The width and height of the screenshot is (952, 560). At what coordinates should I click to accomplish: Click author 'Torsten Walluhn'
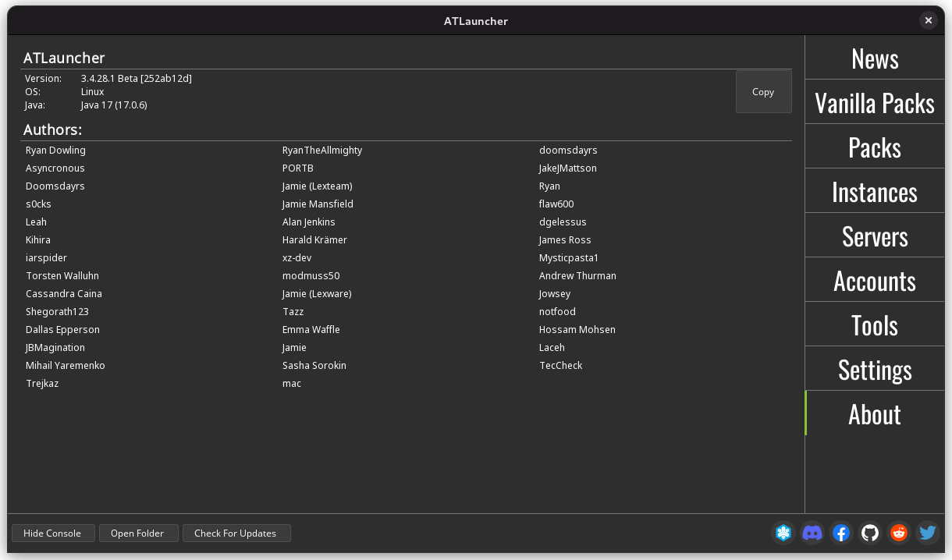(x=62, y=276)
